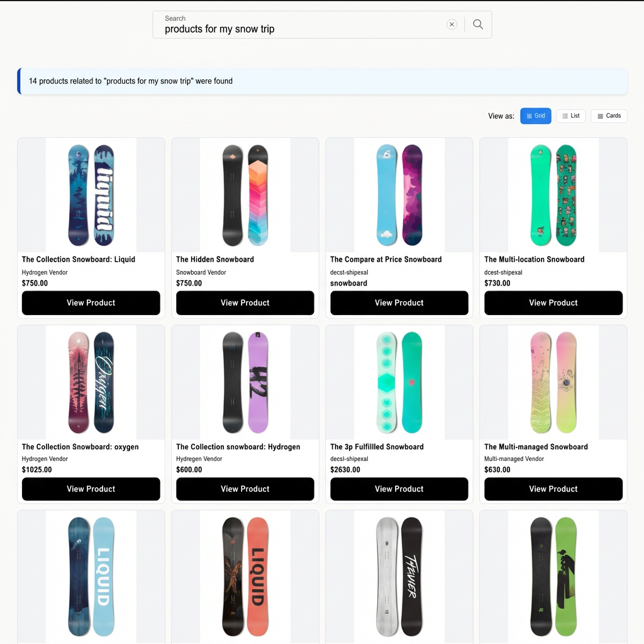This screenshot has width=644, height=644.
Task: Click the magnifying glass search icon
Action: tap(478, 25)
